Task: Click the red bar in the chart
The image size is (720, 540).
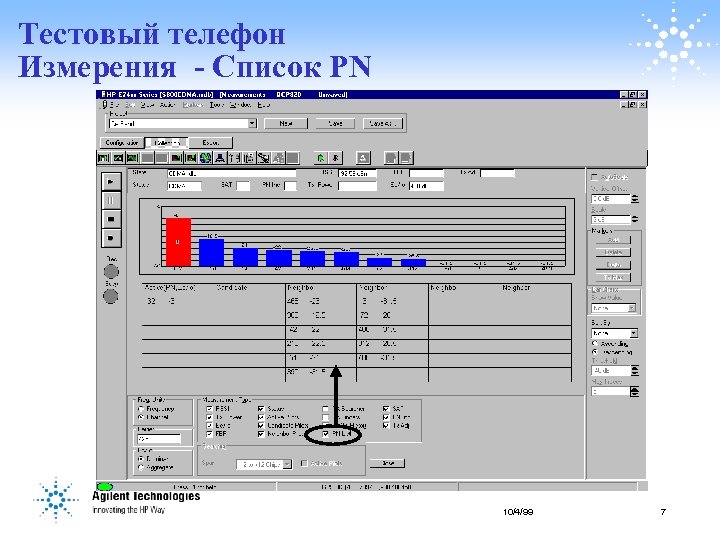Action: click(x=178, y=242)
